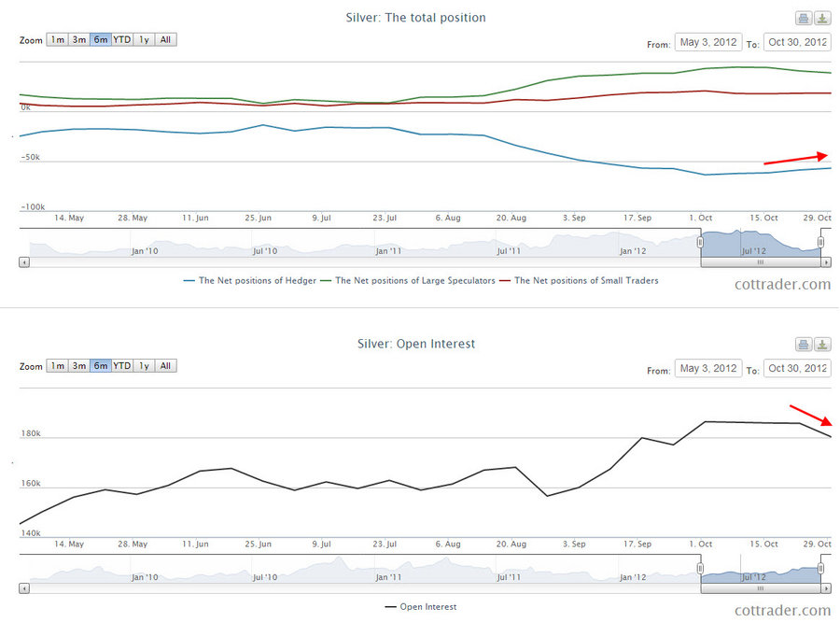Click right scroll arrow under Open Interest chart
This screenshot has height=622, width=840.
coord(825,589)
